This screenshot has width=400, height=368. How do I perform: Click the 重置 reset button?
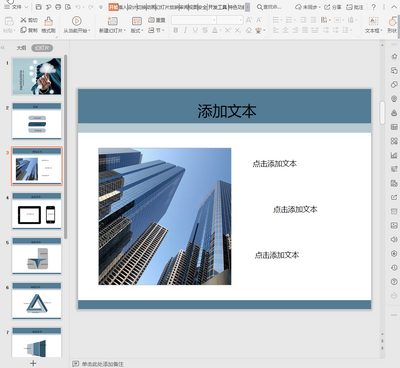tap(156, 20)
